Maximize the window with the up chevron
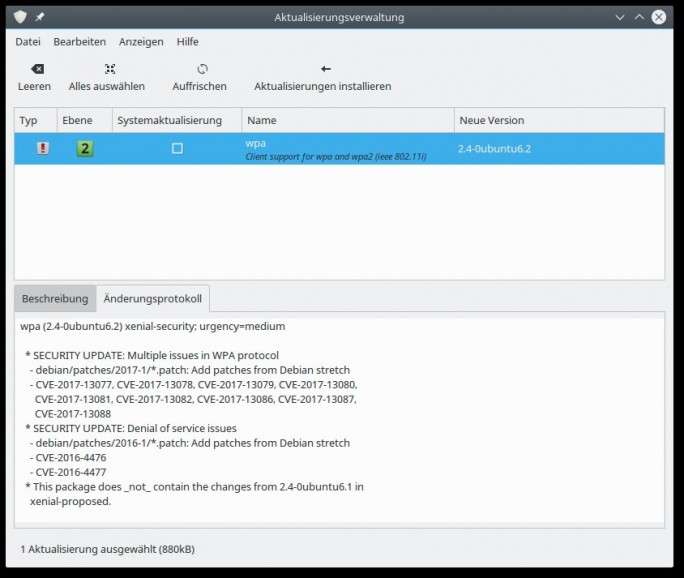 [639, 17]
